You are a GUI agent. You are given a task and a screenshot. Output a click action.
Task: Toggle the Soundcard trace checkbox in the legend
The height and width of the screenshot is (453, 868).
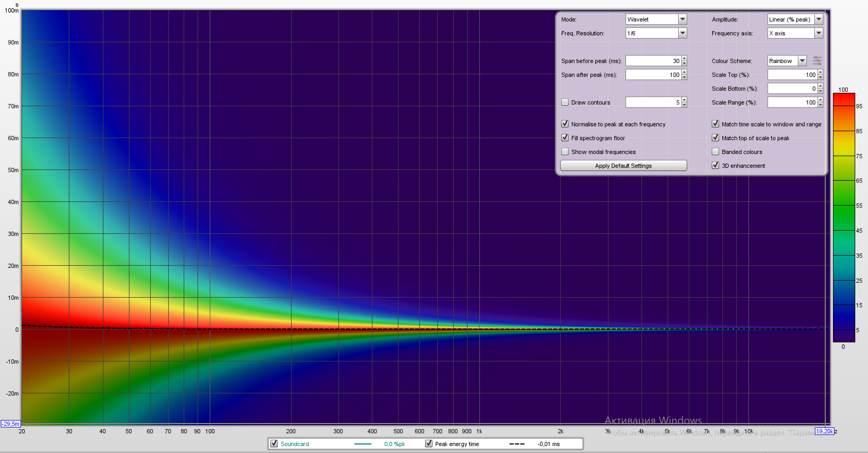[x=274, y=444]
